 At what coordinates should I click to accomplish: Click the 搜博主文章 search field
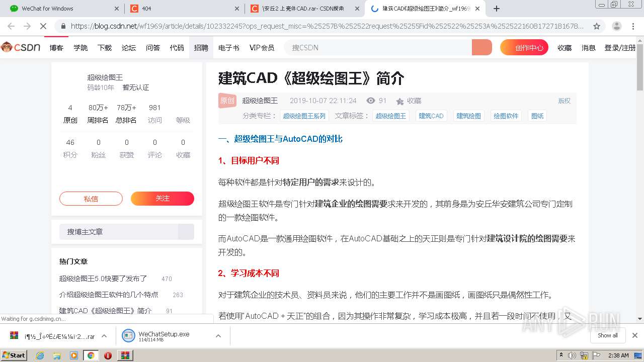119,232
